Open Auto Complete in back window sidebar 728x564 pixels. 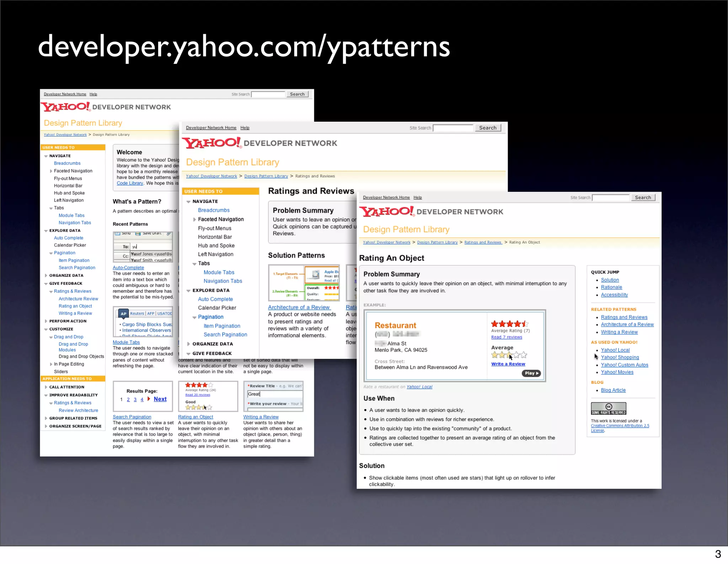tap(69, 238)
